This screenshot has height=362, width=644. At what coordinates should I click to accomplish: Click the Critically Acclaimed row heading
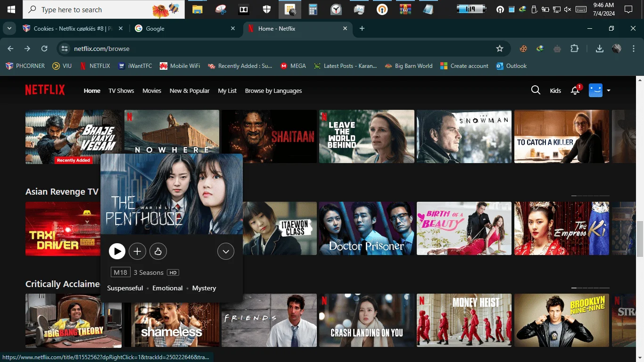point(63,284)
